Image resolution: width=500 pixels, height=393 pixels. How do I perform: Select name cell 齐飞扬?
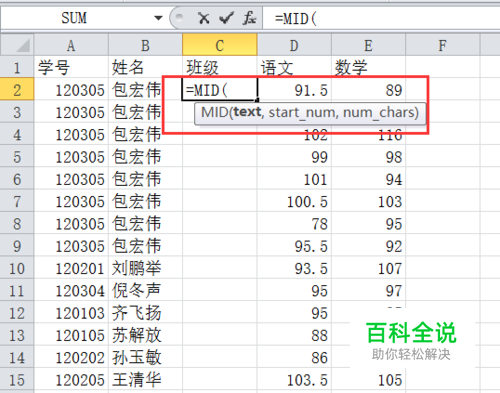pos(145,313)
